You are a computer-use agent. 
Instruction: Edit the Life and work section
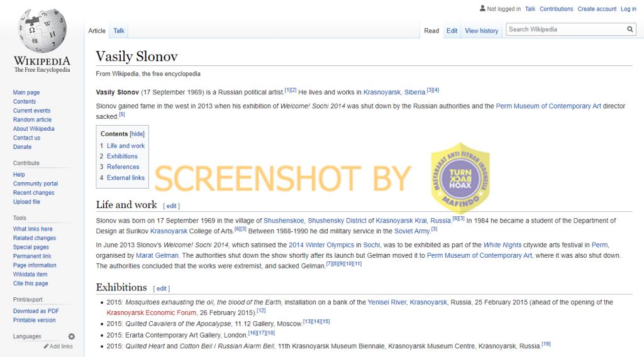[171, 206]
